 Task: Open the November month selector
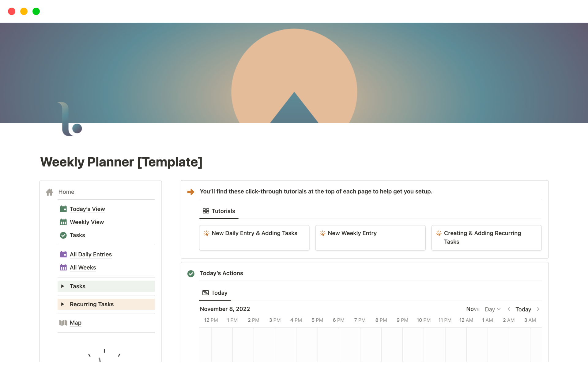coord(472,309)
